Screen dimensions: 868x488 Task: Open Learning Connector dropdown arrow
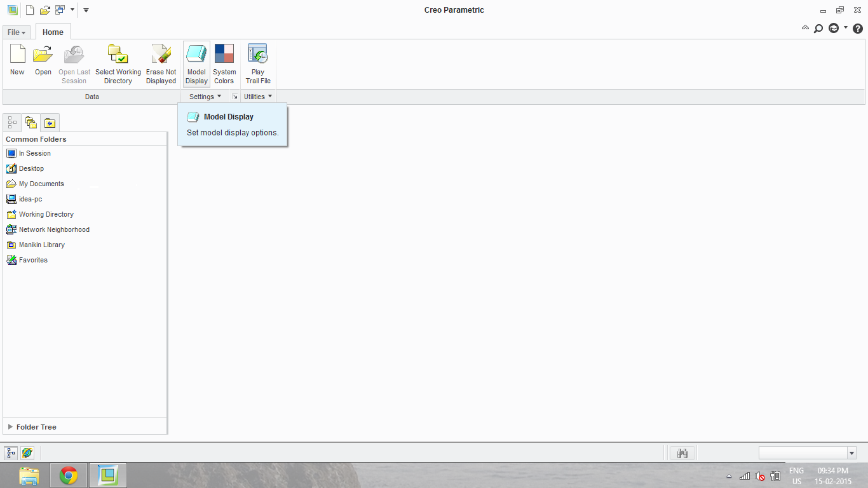coord(846,27)
